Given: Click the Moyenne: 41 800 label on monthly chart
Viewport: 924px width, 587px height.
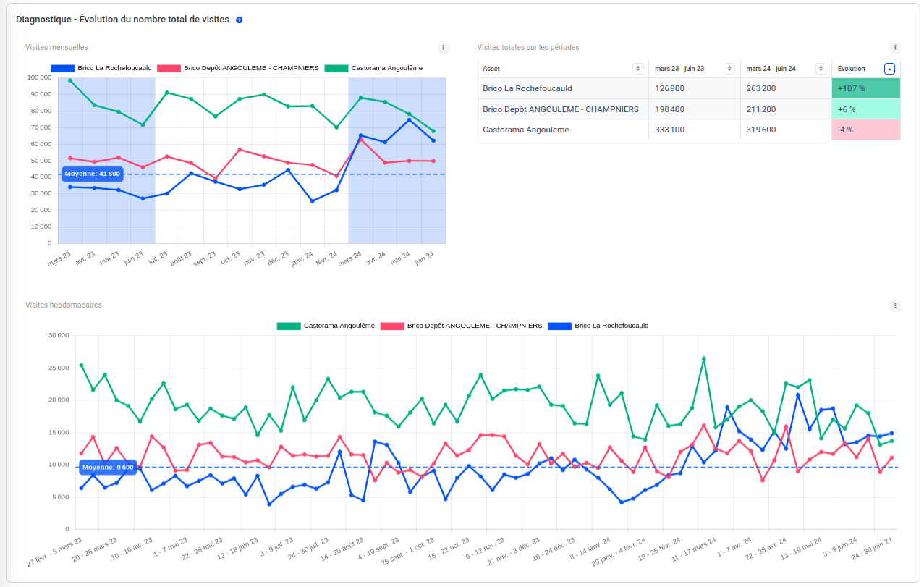Looking at the screenshot, I should 92,174.
